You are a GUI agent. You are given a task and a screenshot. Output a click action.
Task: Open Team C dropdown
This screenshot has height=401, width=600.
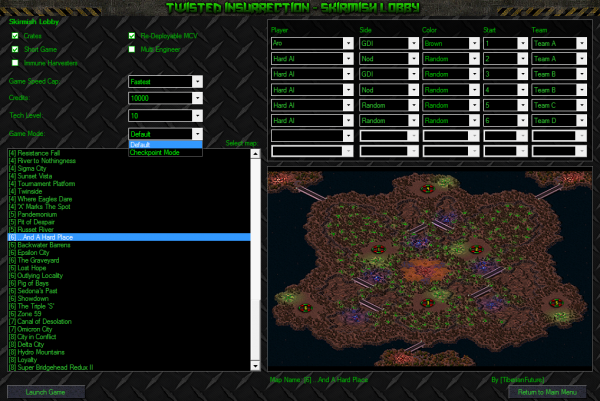point(559,105)
